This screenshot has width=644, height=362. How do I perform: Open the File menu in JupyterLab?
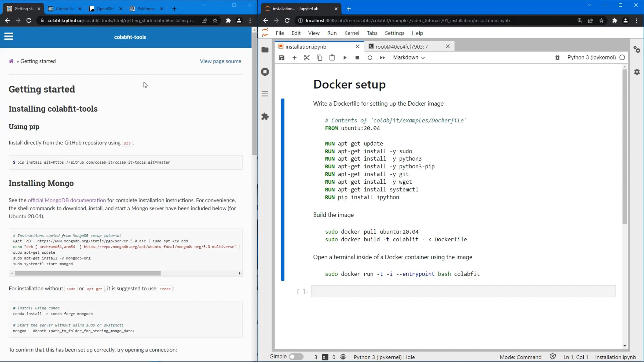coord(280,33)
